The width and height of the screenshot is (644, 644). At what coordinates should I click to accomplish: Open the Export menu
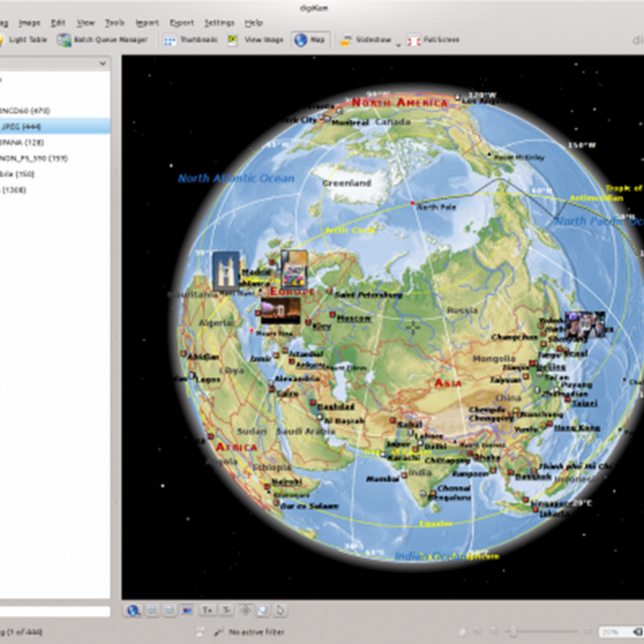pos(182,23)
